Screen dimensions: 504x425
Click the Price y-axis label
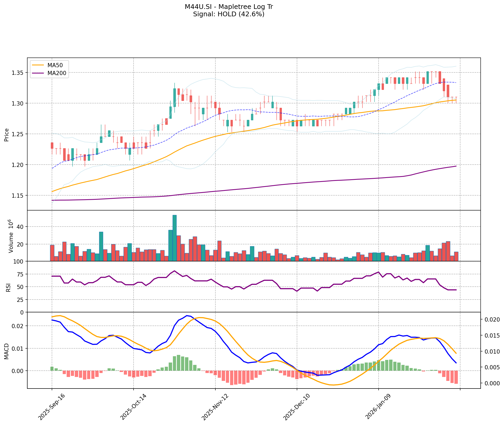click(7, 135)
